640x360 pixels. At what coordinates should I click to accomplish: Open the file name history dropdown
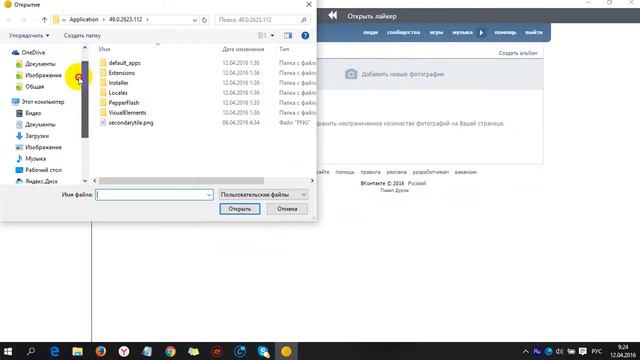(x=209, y=195)
